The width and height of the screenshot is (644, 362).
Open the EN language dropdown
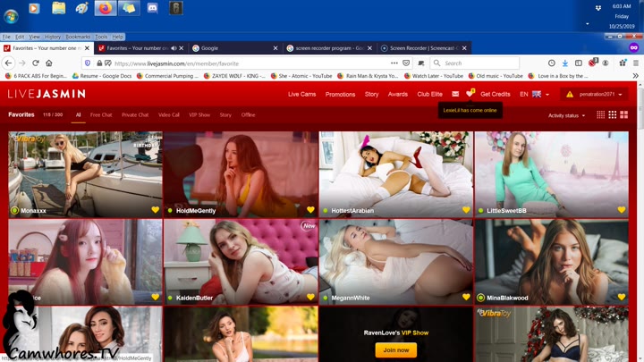coord(534,94)
